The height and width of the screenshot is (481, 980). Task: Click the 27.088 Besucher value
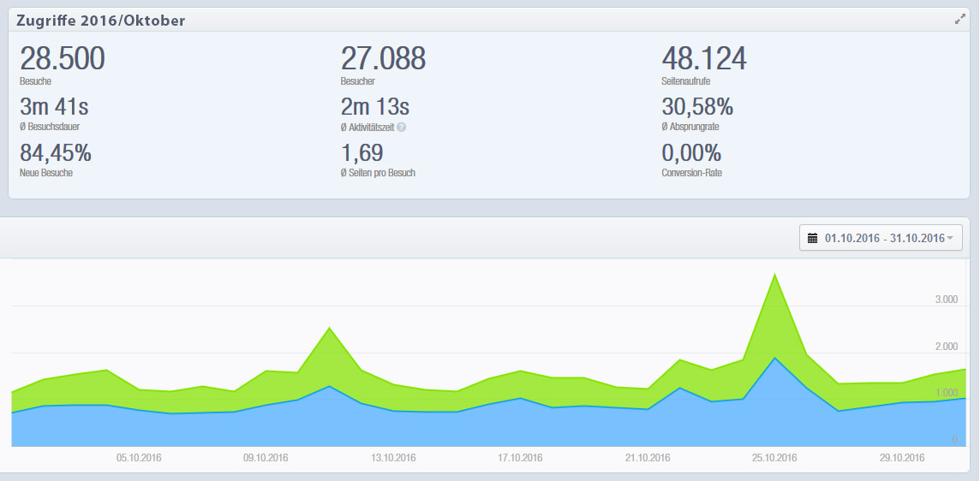pos(383,59)
